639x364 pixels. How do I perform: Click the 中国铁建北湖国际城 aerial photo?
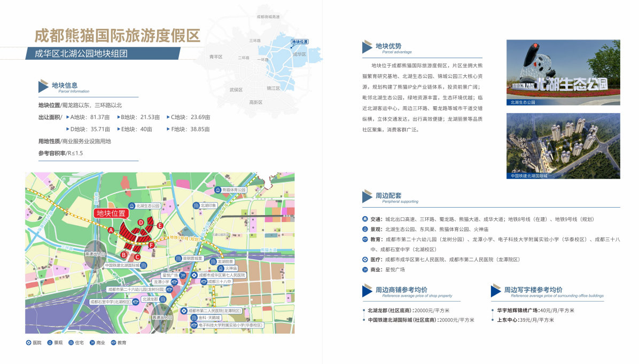(x=563, y=145)
